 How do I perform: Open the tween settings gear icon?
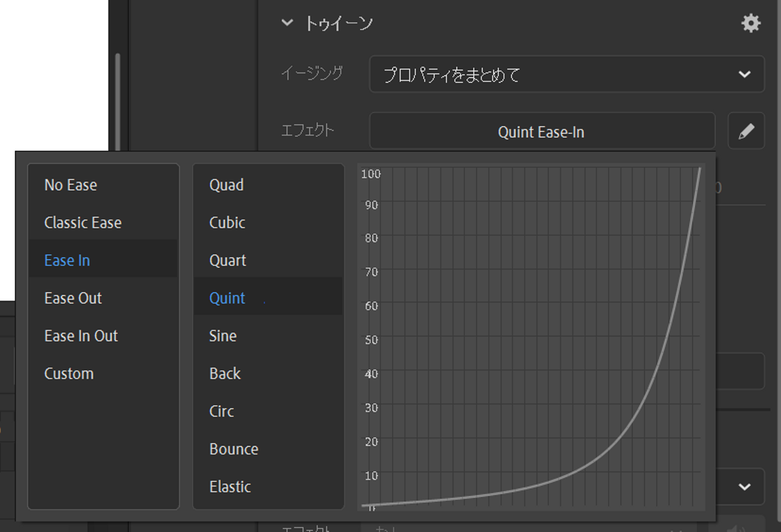[751, 23]
